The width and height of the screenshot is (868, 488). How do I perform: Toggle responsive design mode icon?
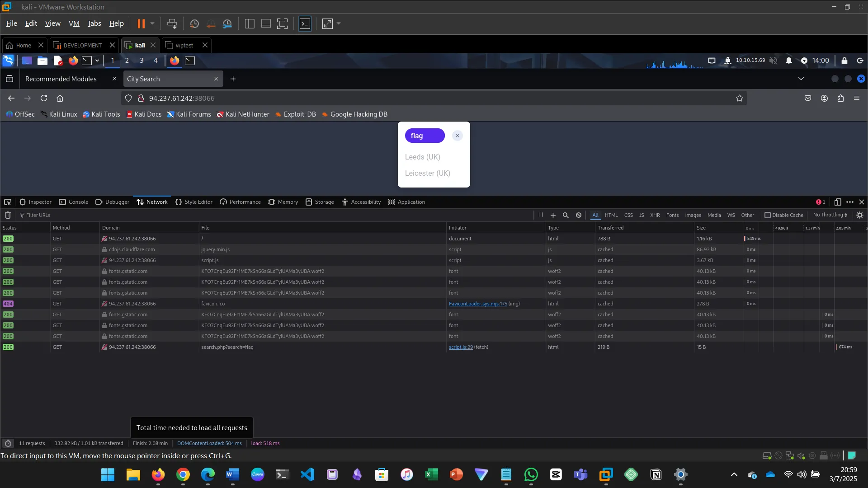click(838, 202)
